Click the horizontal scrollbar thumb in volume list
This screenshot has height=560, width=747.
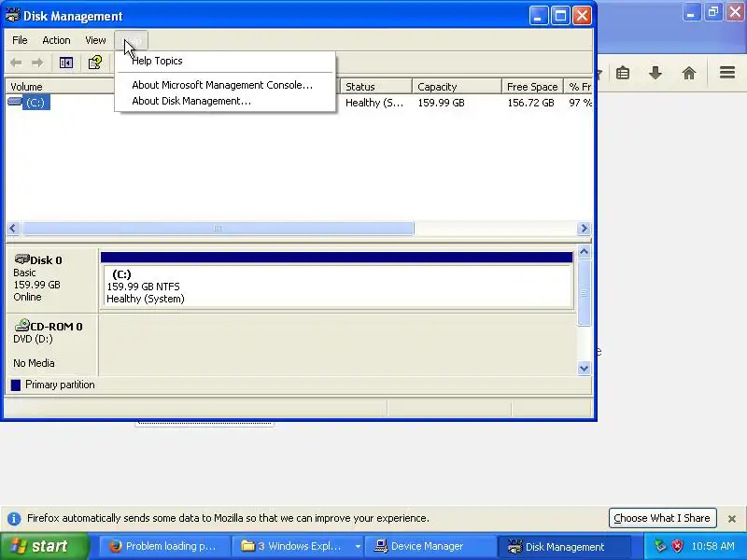(218, 229)
